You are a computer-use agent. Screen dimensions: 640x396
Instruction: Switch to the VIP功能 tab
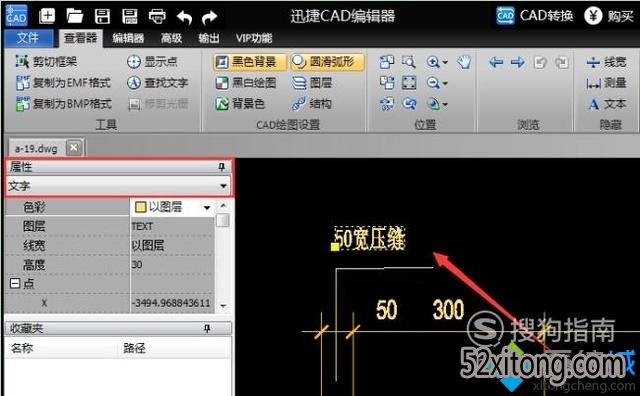(254, 38)
